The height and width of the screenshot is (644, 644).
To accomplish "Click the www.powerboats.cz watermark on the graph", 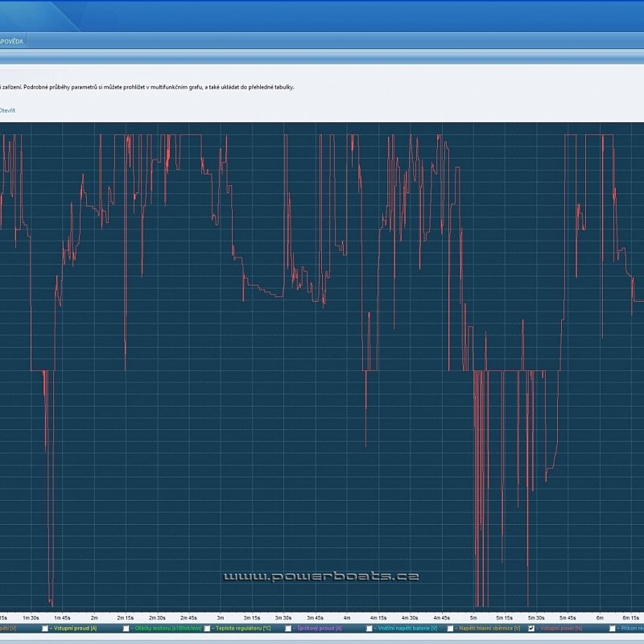I will click(320, 576).
